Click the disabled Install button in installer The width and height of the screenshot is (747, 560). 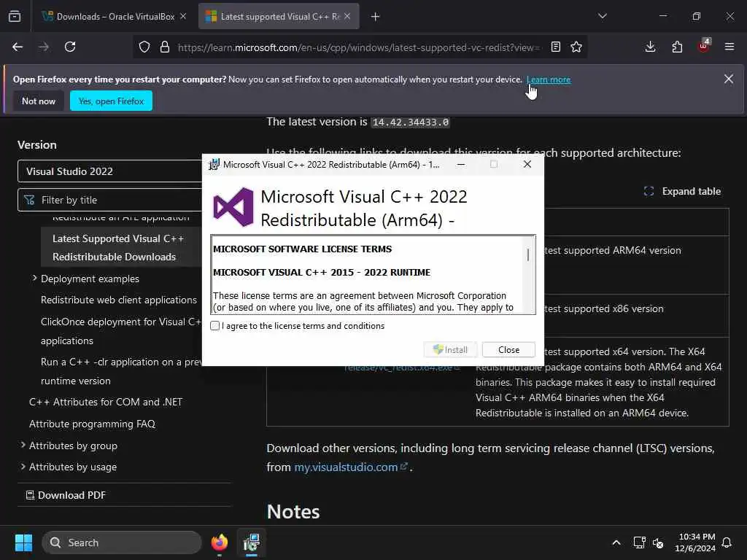450,349
